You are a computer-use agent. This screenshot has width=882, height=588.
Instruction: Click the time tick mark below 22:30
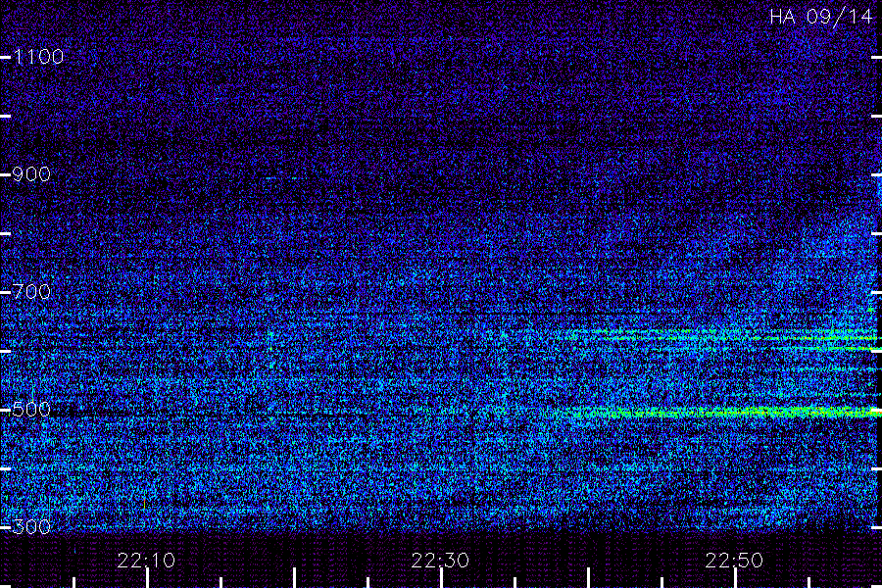[442, 578]
